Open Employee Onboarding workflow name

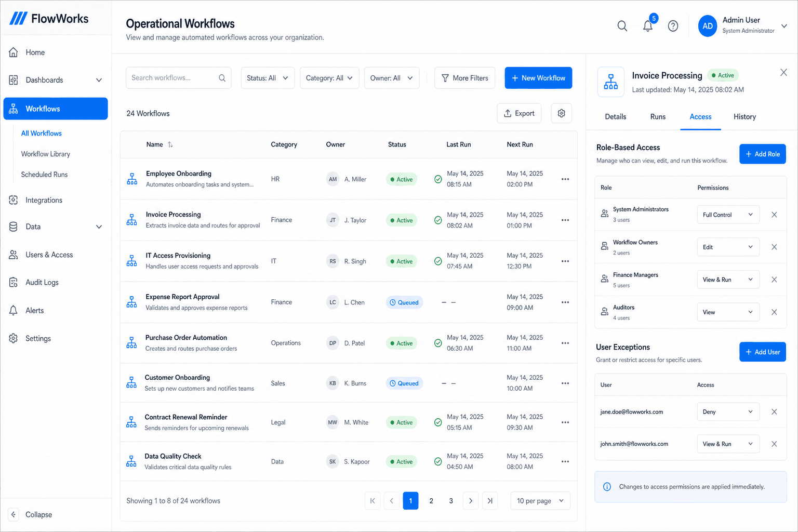pyautogui.click(x=179, y=174)
